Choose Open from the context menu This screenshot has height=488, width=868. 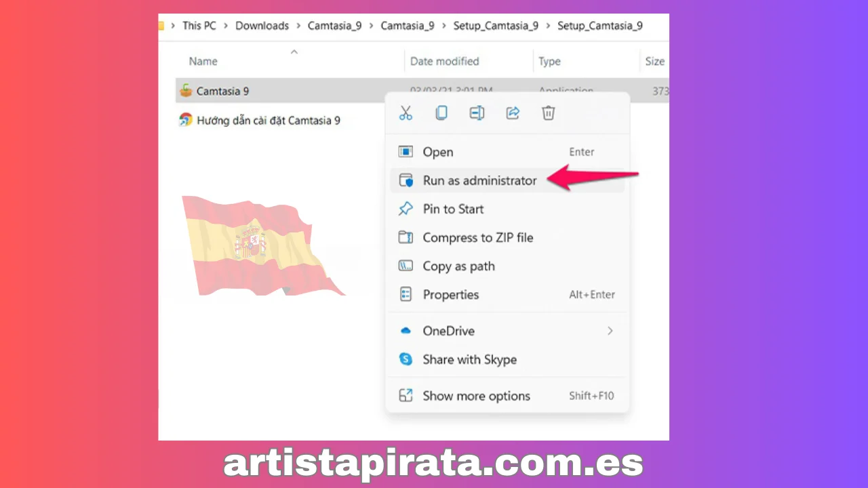(507, 152)
